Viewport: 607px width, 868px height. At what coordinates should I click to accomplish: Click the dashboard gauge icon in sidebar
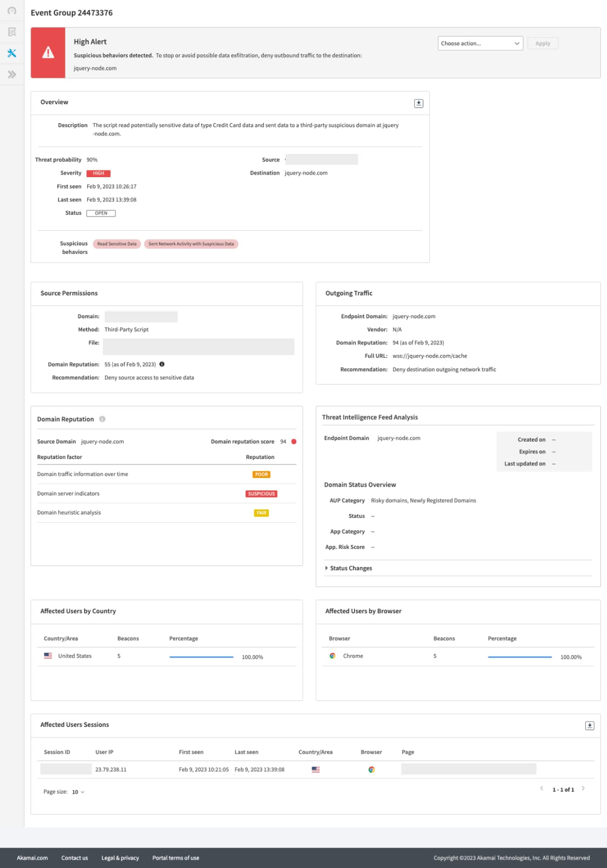click(12, 11)
